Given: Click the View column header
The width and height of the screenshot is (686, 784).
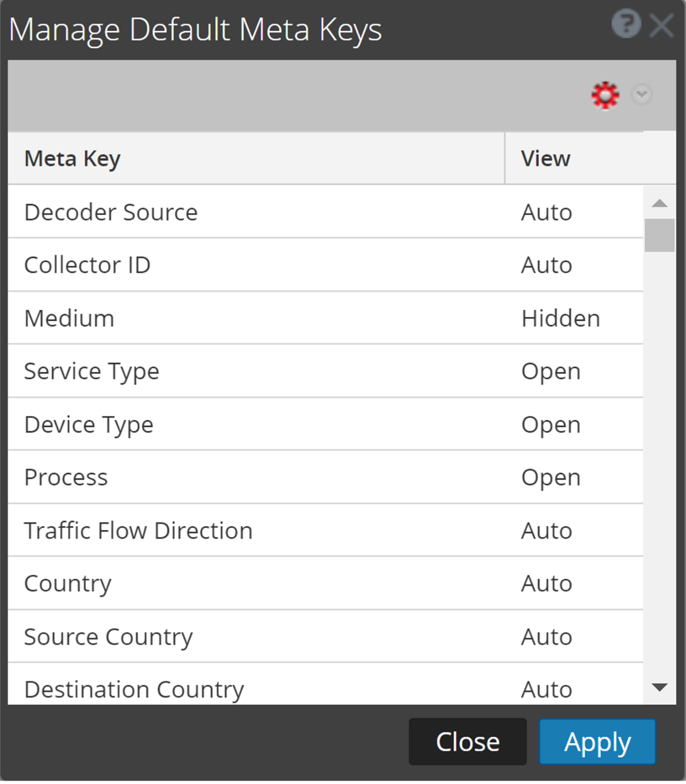Looking at the screenshot, I should 546,159.
